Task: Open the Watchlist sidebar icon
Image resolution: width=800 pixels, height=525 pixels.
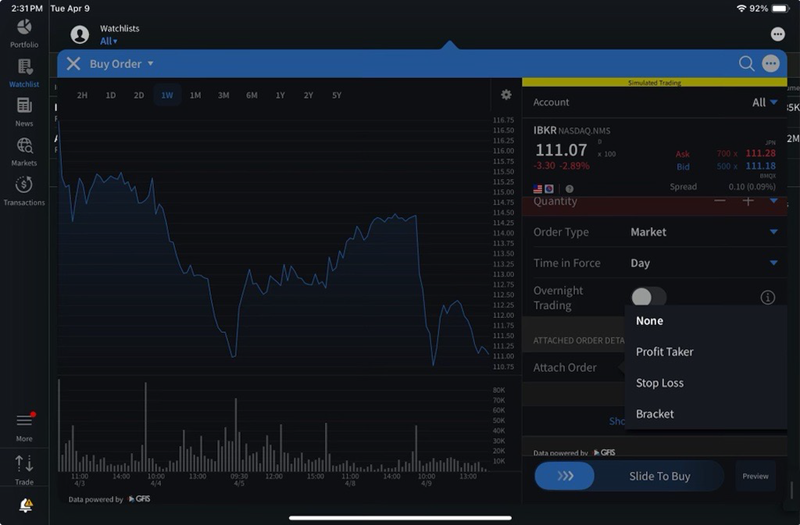Action: [24, 73]
